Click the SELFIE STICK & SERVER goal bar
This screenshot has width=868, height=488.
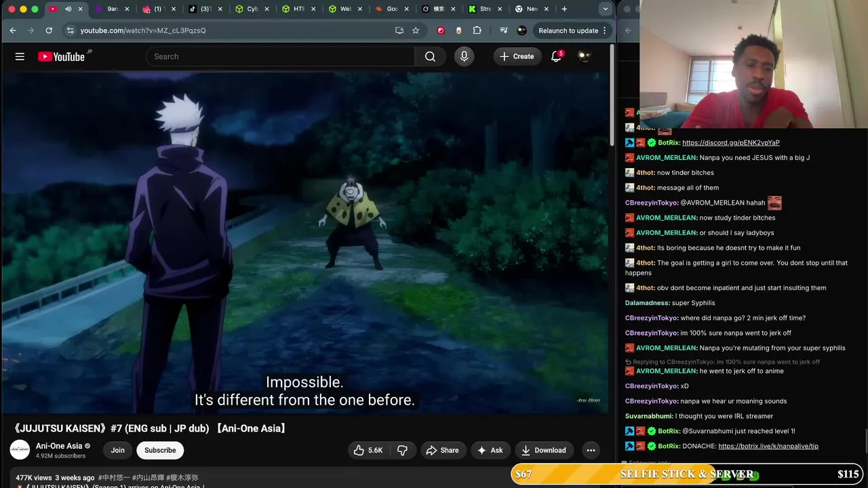click(688, 474)
